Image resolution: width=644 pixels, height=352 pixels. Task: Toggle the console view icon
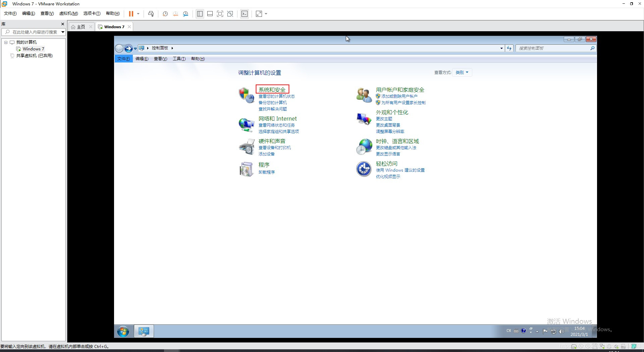(245, 14)
